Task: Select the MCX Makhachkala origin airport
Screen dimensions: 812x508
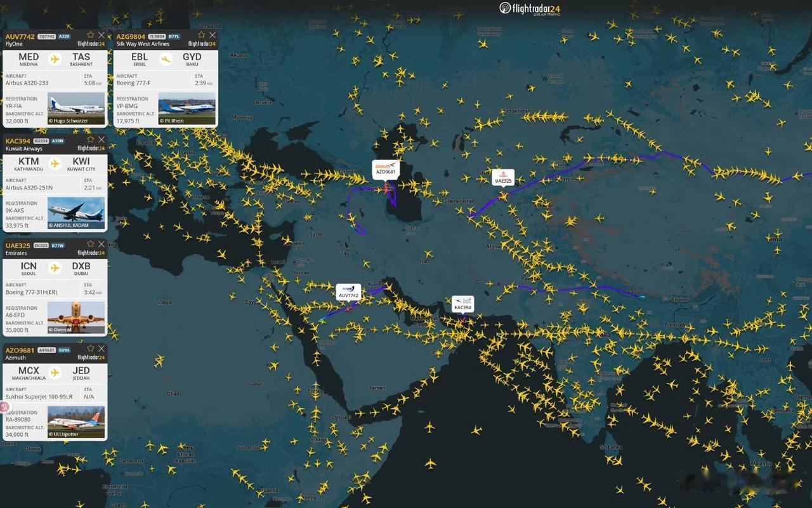Action: (x=29, y=372)
